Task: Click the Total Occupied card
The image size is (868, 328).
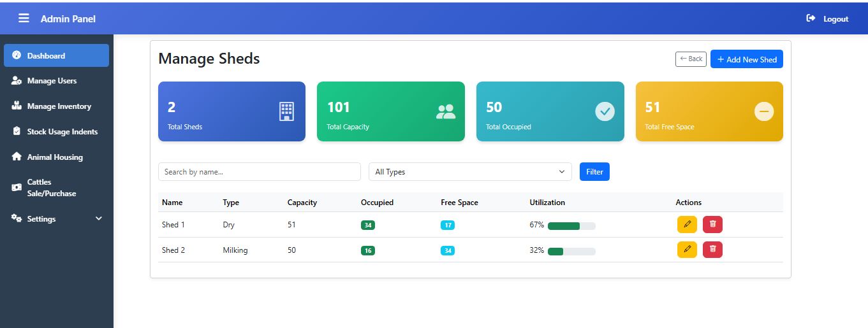Action: (x=550, y=111)
